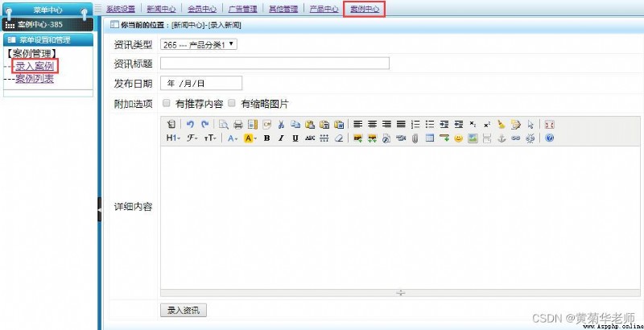Open the 产品中心 menu
Viewport: 644px width, 330px height.
pyautogui.click(x=324, y=9)
